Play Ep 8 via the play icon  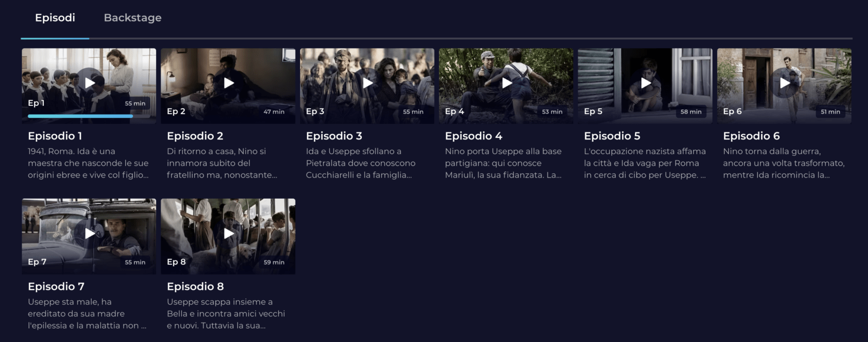click(229, 233)
